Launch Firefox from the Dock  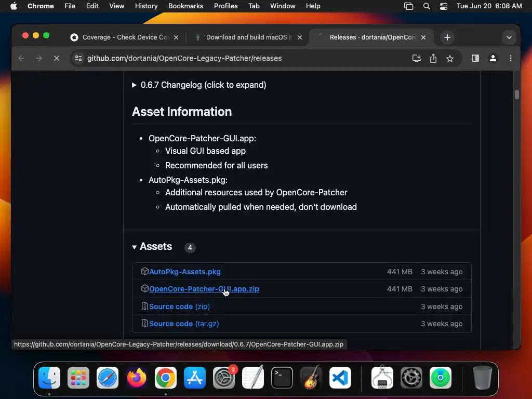click(137, 378)
